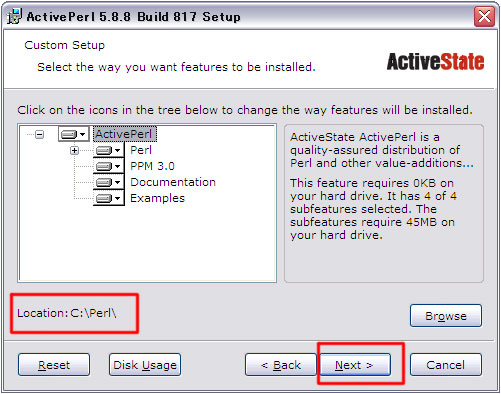501x394 pixels.
Task: Open the dropdown arrow beside Examples
Action: [x=117, y=198]
